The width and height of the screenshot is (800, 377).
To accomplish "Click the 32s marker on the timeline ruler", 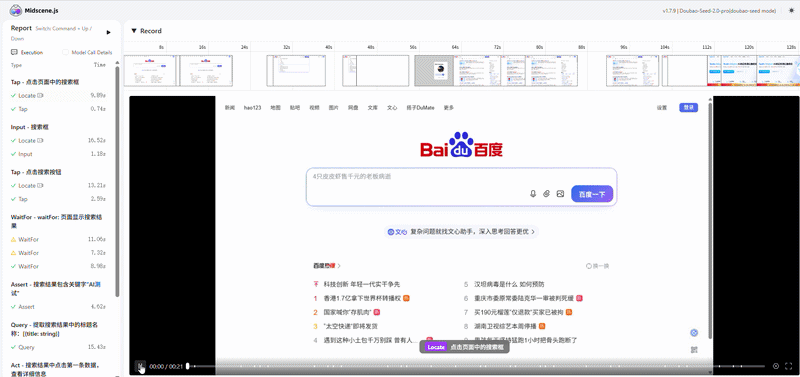I will [287, 47].
